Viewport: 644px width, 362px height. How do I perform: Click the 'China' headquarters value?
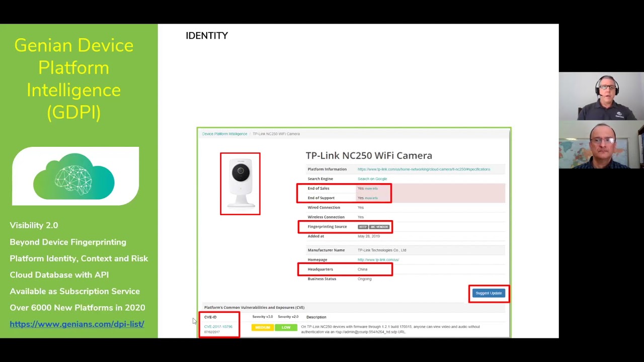[x=362, y=269]
